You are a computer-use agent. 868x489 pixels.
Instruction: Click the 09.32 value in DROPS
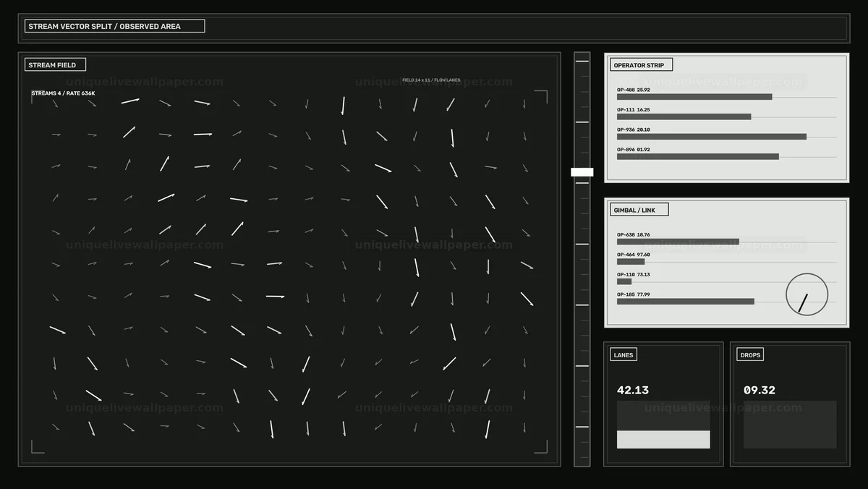759,390
